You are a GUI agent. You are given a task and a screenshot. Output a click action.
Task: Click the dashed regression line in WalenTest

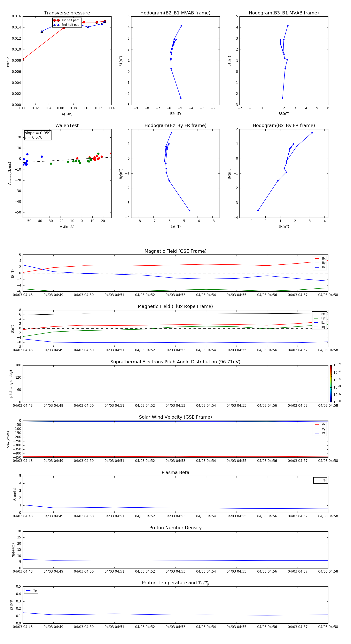pyautogui.click(x=67, y=160)
